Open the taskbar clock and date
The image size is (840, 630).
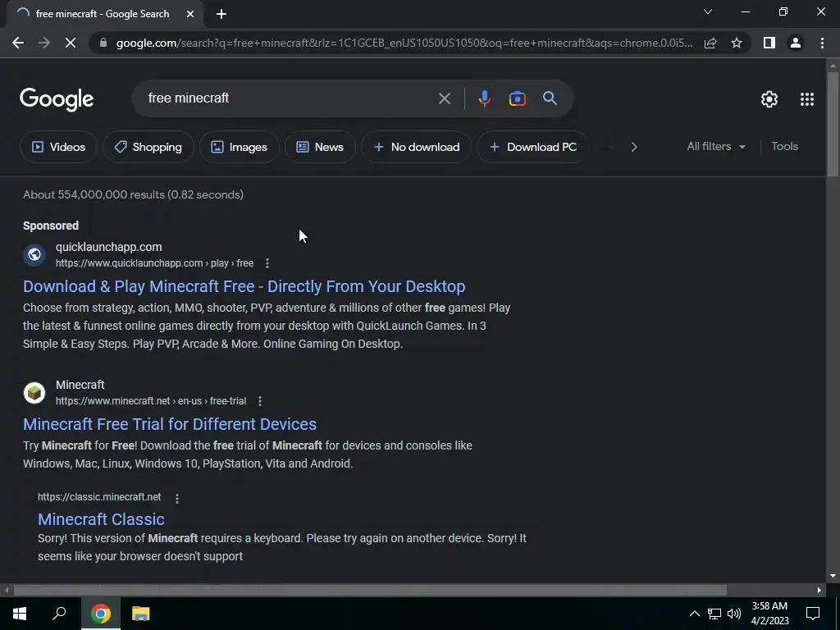coord(769,614)
